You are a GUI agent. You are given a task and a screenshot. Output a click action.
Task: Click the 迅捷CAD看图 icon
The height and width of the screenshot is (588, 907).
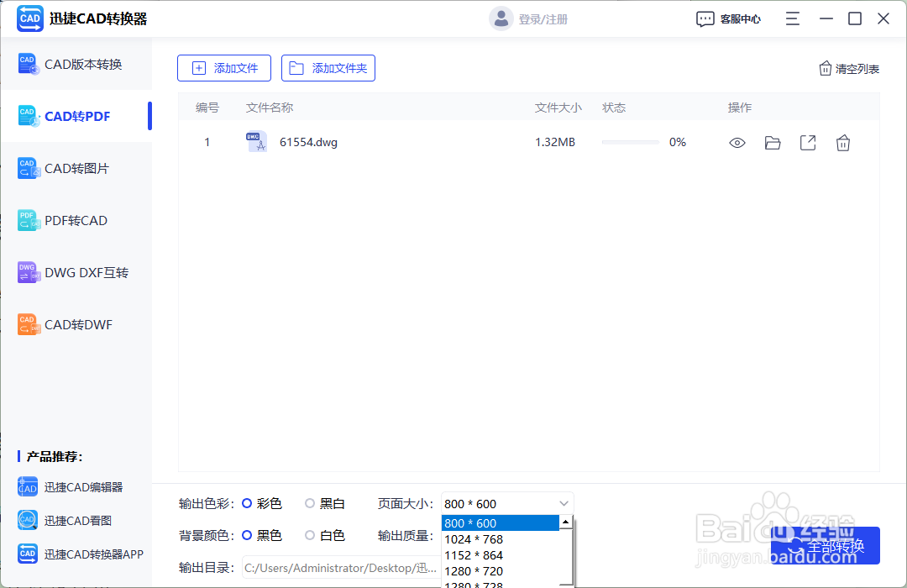click(28, 520)
